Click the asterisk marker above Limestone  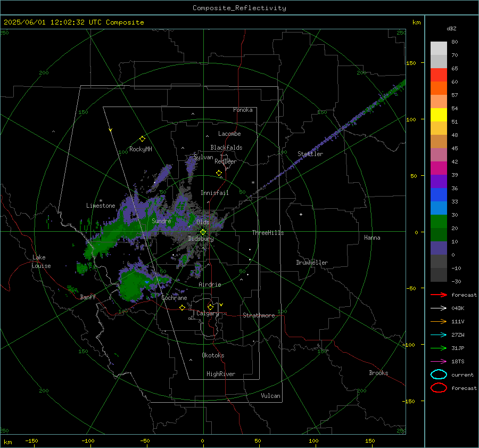pos(101,201)
